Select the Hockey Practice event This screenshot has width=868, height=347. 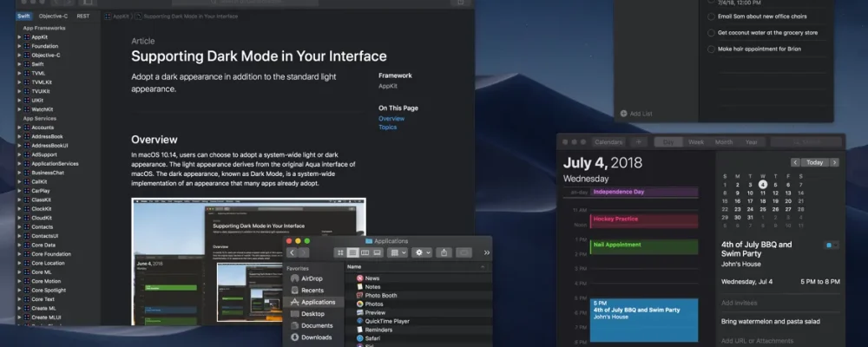coord(644,221)
